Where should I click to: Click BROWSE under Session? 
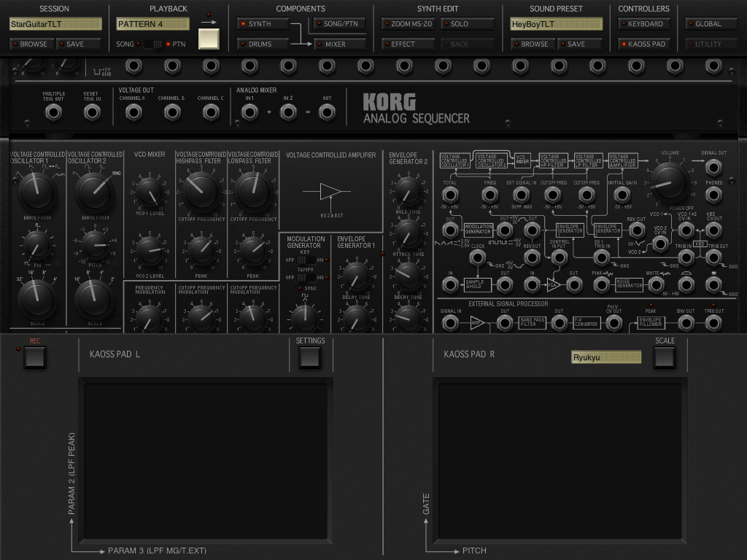coord(31,44)
